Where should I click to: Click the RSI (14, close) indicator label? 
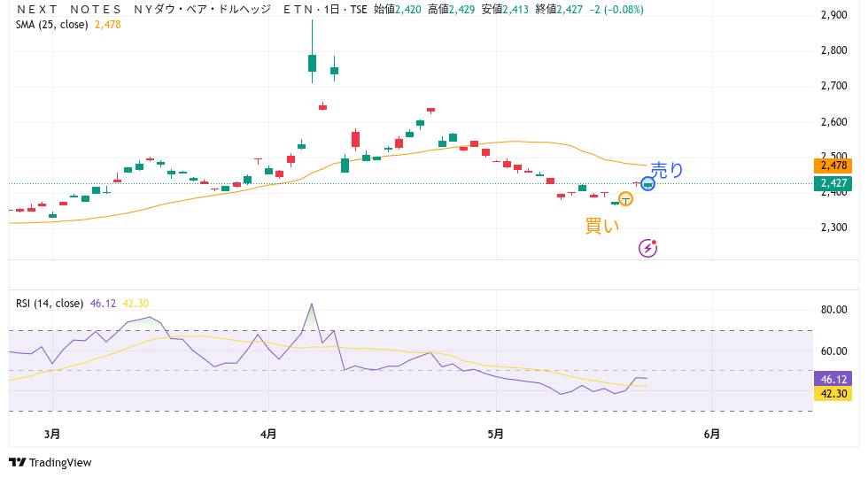point(50,303)
